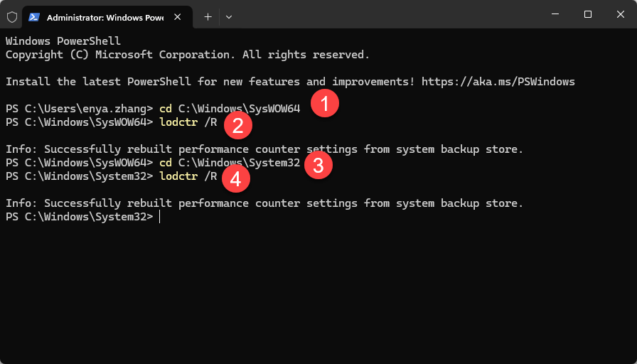Click the Copyright Microsoft Corporation line

[x=188, y=55]
